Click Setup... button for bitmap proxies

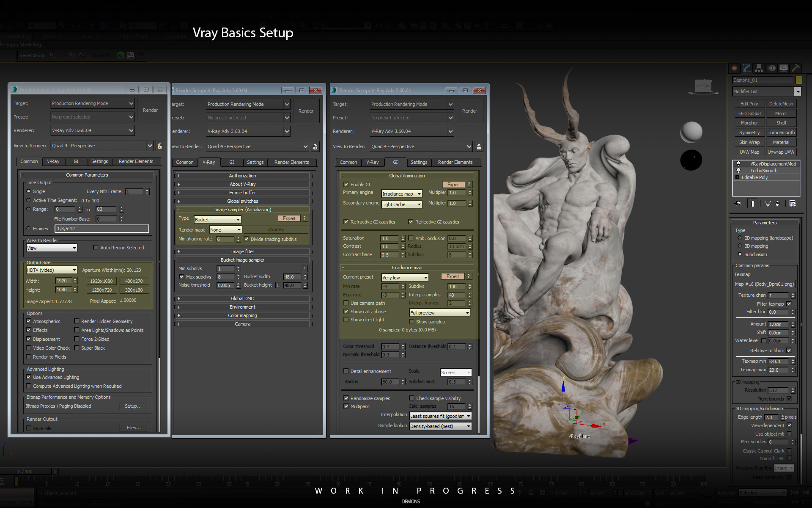[x=133, y=406]
